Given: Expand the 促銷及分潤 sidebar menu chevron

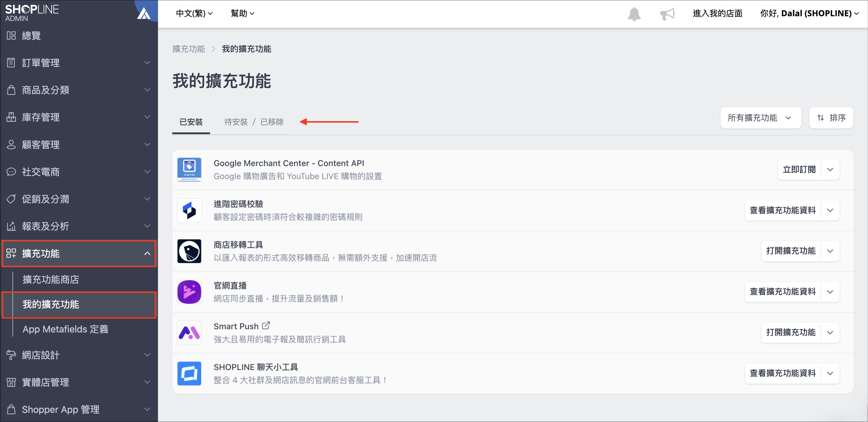Looking at the screenshot, I should 147,199.
